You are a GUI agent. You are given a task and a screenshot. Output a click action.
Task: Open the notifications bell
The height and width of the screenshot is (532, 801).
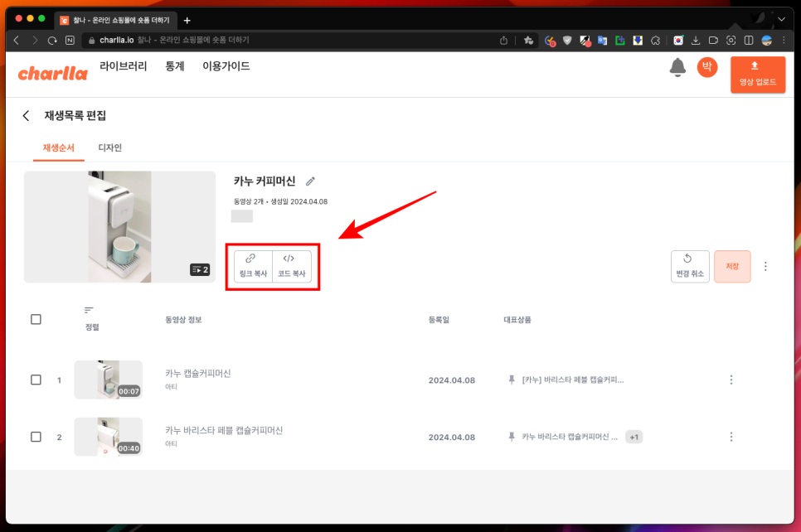pyautogui.click(x=677, y=67)
